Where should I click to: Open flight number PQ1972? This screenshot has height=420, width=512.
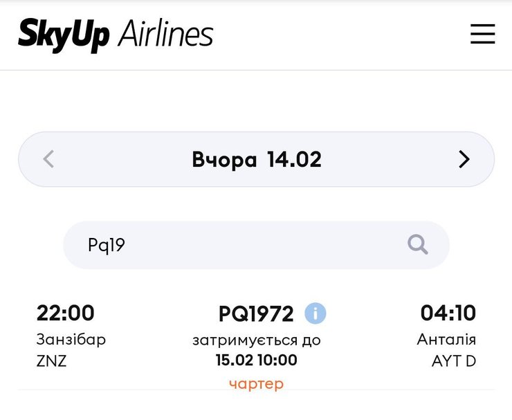pyautogui.click(x=256, y=314)
